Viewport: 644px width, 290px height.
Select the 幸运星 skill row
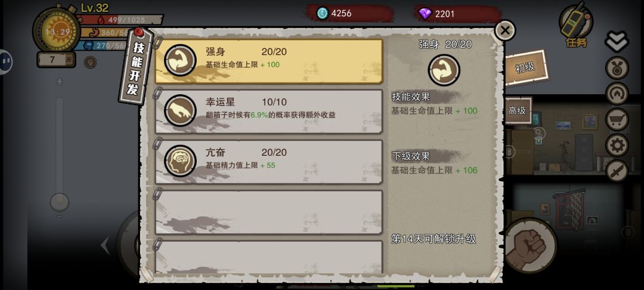point(269,112)
